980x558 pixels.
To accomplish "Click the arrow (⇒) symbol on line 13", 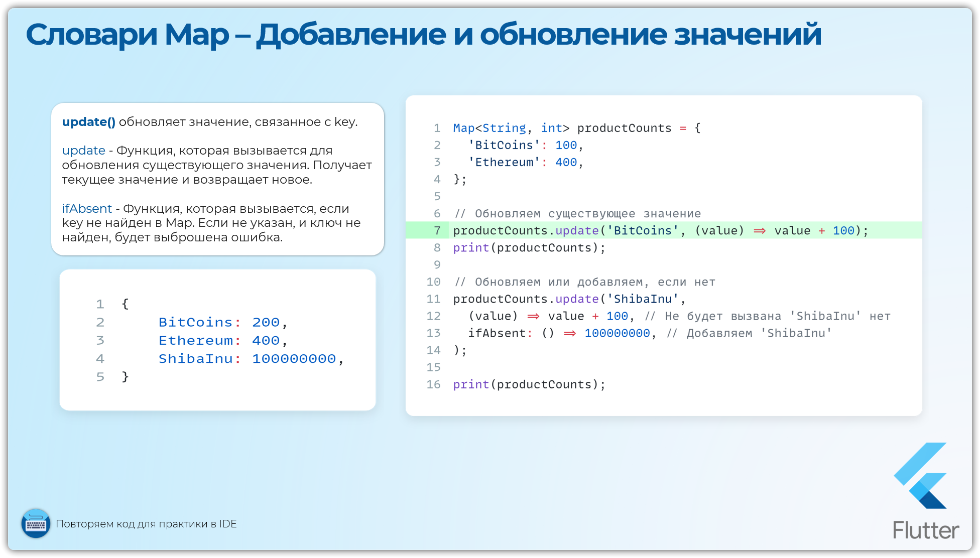I will click(x=570, y=333).
